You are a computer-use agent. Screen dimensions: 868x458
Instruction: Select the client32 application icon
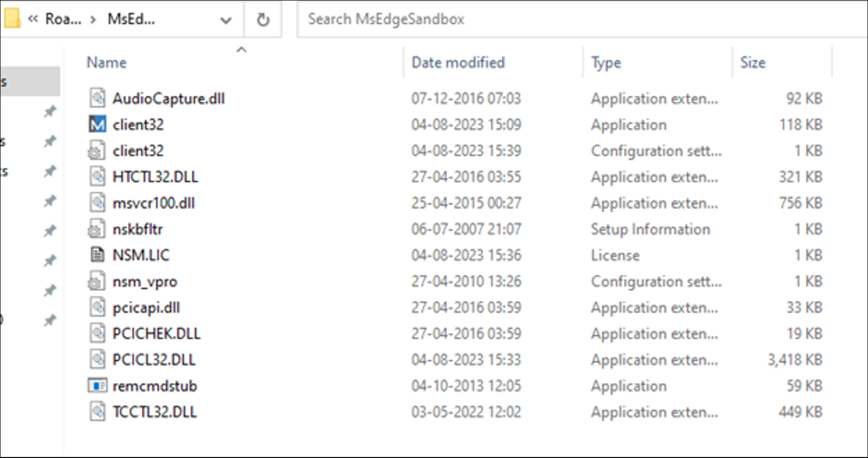click(x=97, y=125)
